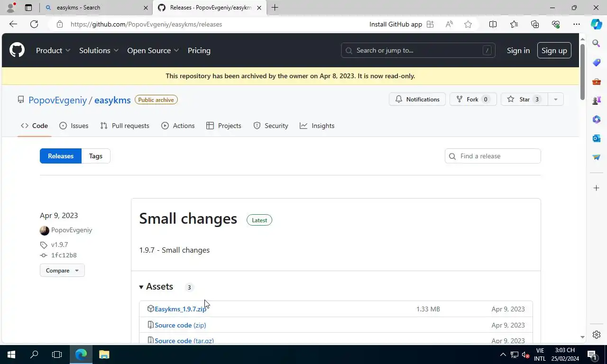Image resolution: width=607 pixels, height=364 pixels.
Task: Switch to the Tags tab
Action: [x=96, y=156]
